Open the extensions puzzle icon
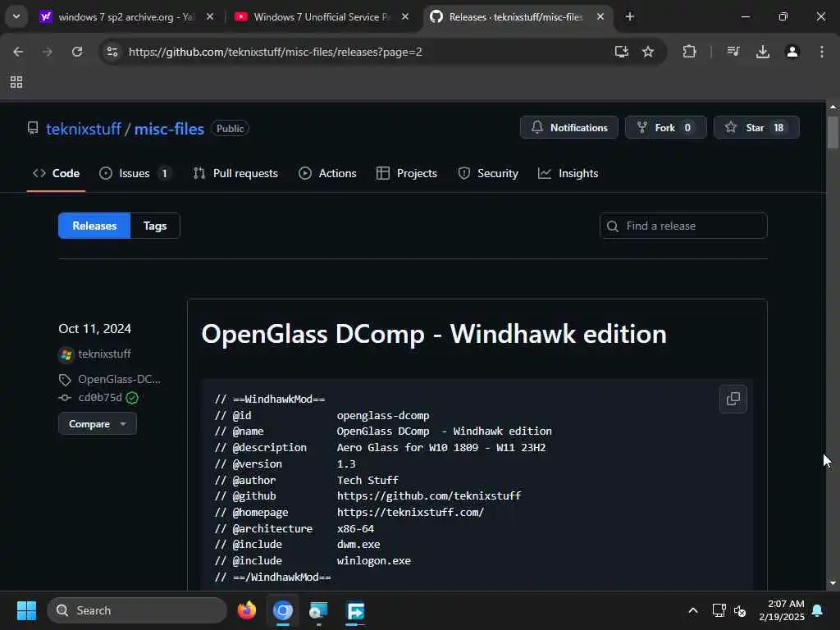 [x=689, y=52]
